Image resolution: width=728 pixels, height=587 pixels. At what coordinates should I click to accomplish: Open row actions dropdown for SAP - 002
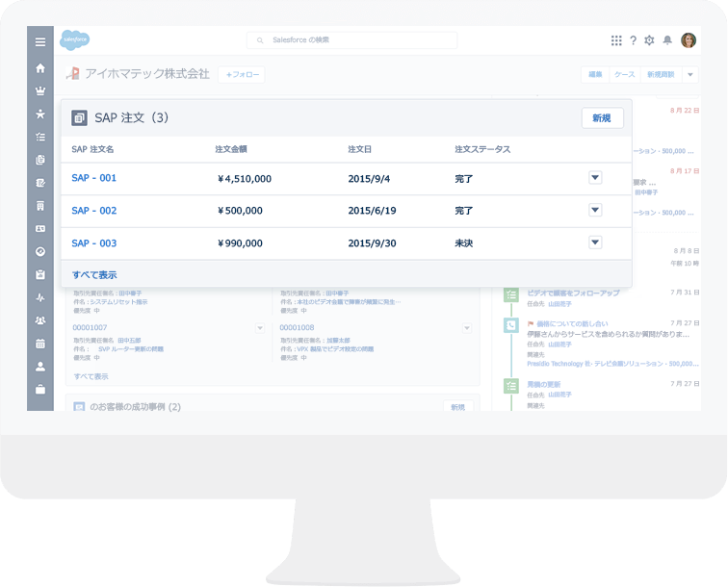595,210
